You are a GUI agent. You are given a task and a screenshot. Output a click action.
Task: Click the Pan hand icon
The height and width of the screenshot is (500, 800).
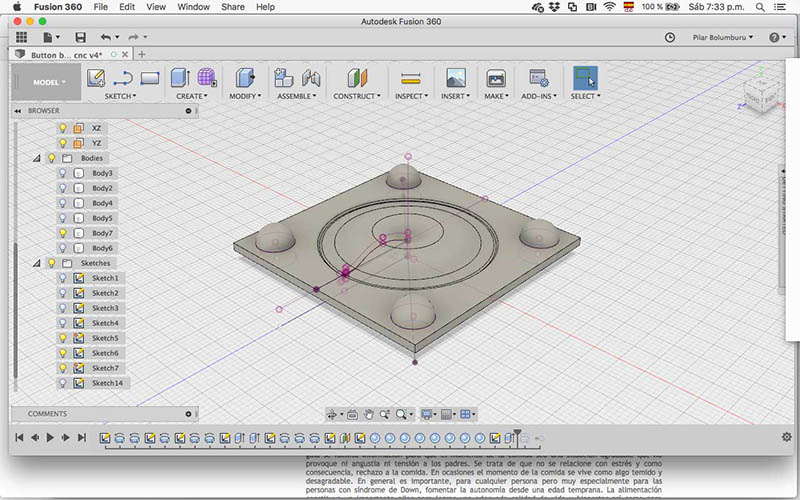click(368, 414)
